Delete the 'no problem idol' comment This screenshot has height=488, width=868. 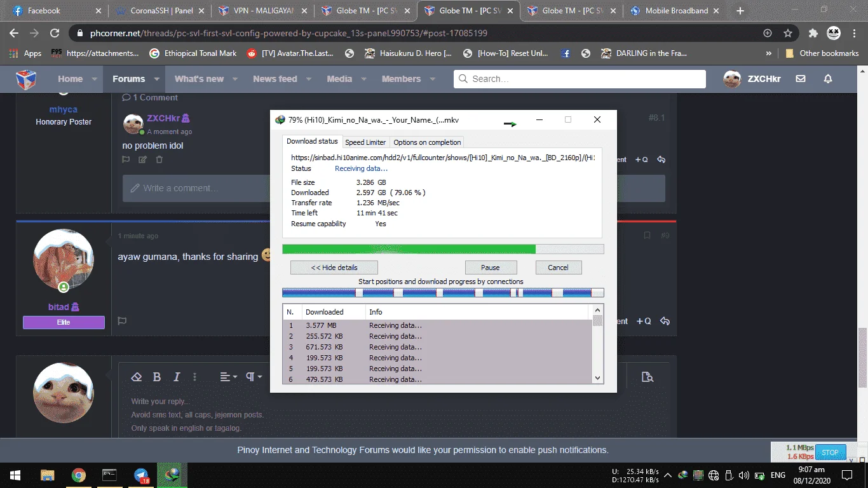coord(159,159)
